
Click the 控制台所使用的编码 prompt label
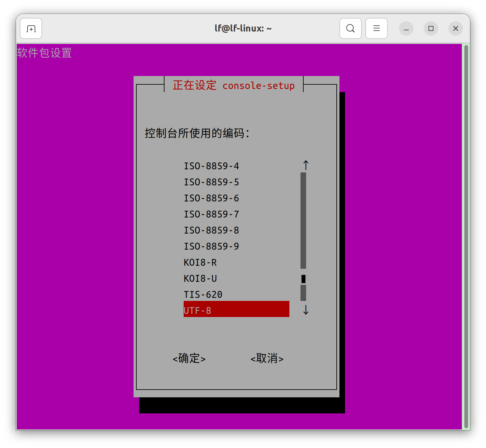point(197,133)
